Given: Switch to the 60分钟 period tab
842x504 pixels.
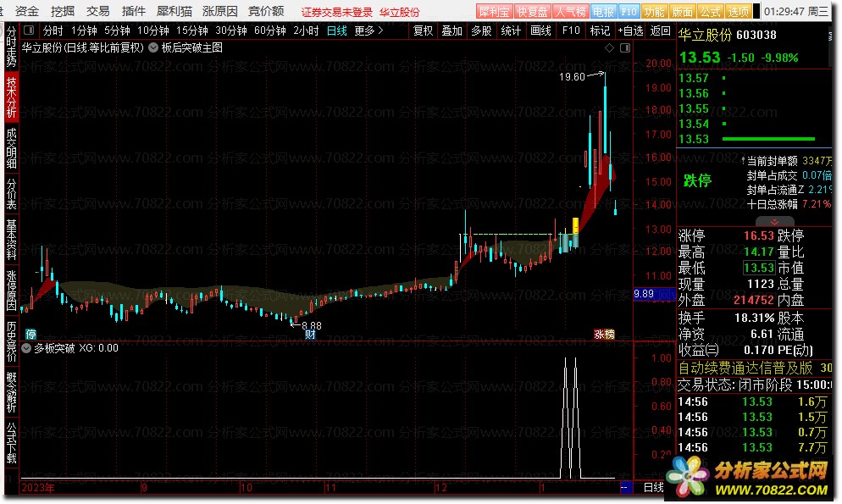Looking at the screenshot, I should click(x=269, y=30).
